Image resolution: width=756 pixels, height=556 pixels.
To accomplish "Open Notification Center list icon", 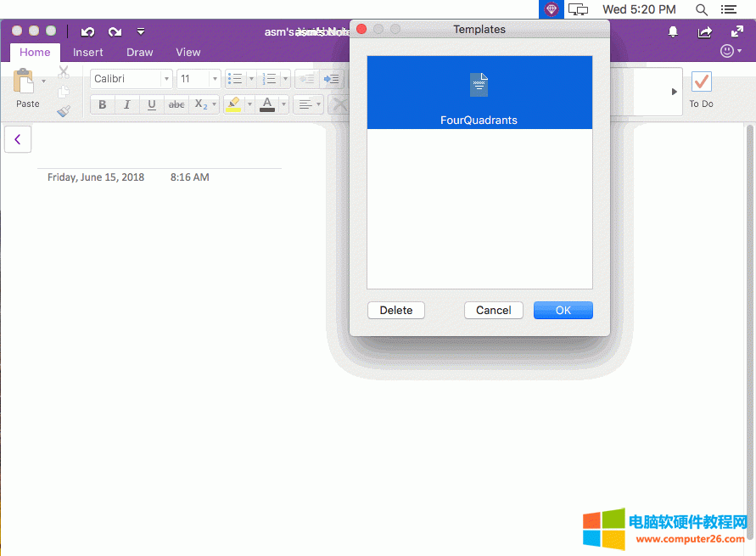I will pos(729,9).
